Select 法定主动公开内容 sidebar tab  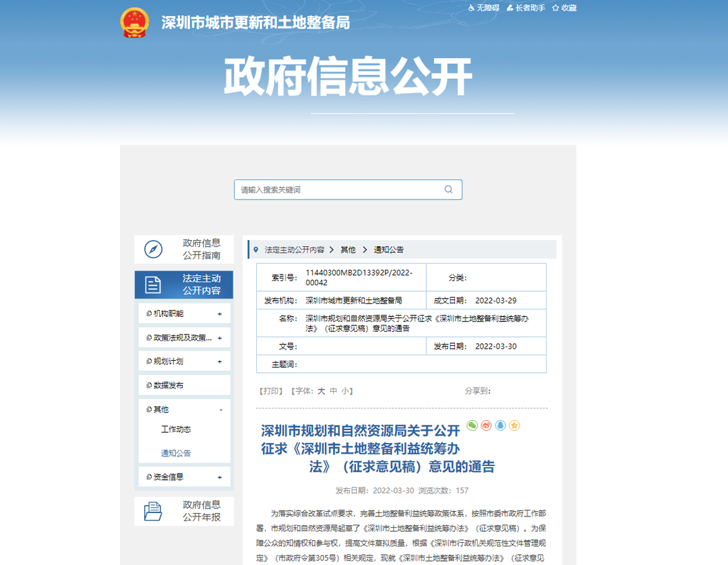click(x=183, y=285)
